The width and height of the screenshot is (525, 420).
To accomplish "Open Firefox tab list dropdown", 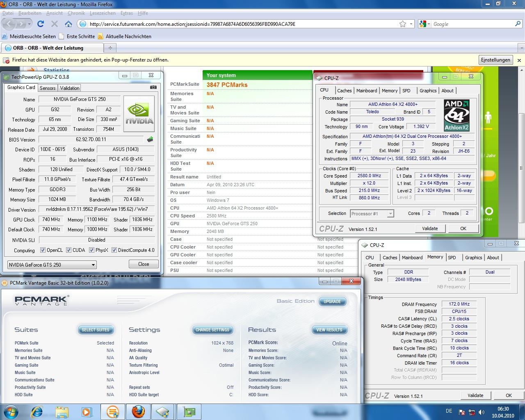I will point(521,48).
